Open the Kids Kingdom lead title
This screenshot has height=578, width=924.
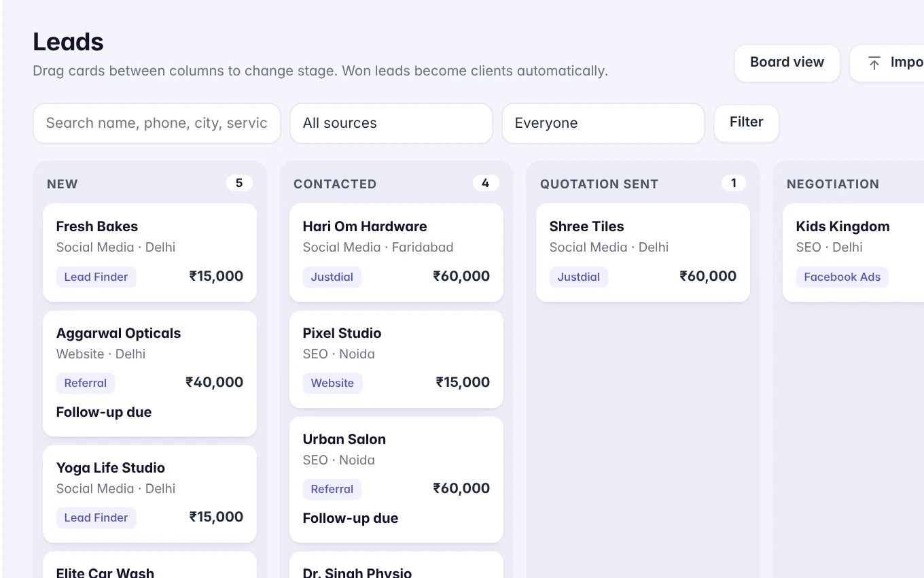tap(843, 226)
